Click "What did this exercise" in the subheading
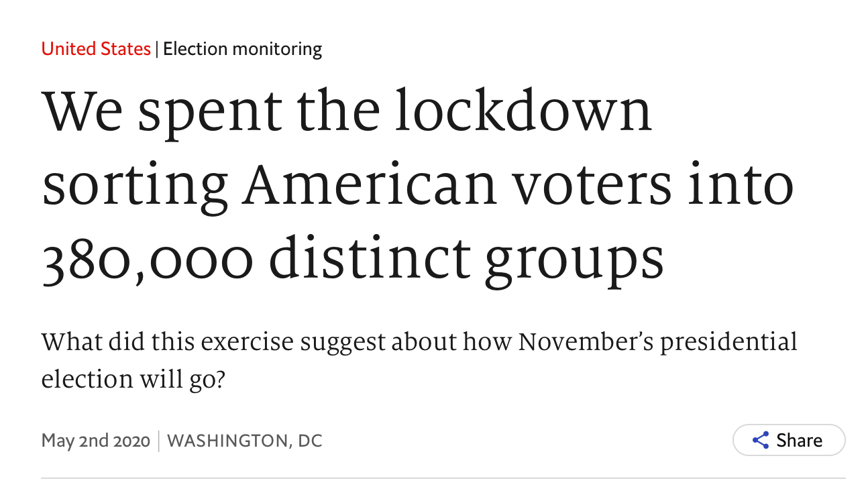The height and width of the screenshot is (499, 868). coord(167,342)
